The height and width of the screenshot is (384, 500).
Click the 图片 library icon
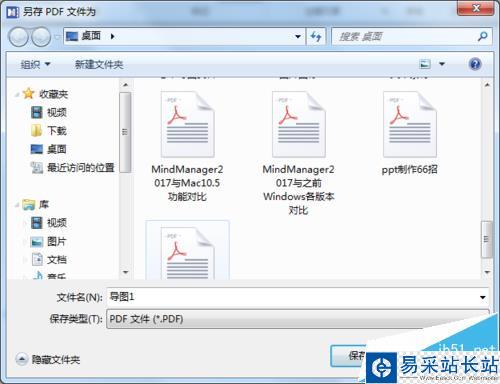coord(37,241)
